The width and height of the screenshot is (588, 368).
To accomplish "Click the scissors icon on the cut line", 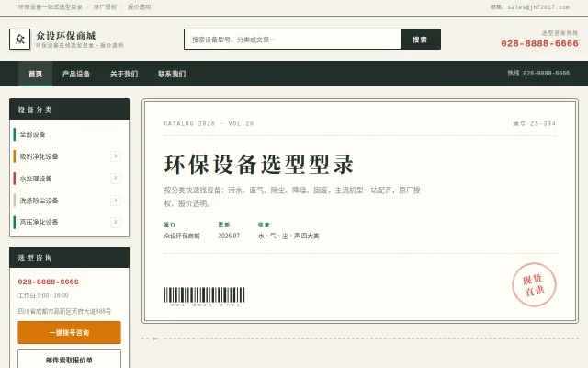I will point(155,339).
